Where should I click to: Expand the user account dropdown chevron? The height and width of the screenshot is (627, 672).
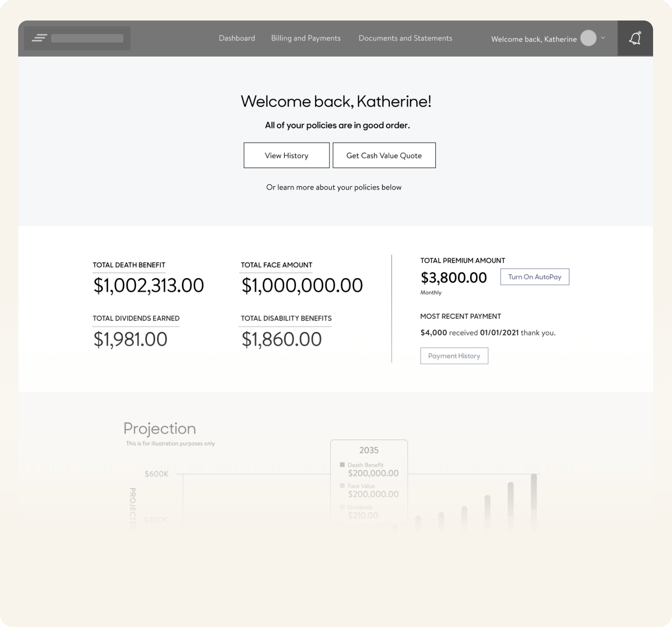603,38
